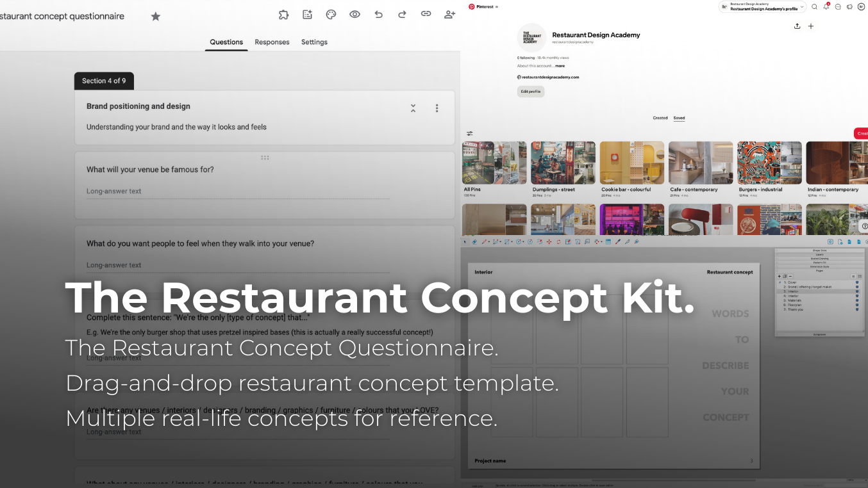
Task: Open Pinterest messages icon
Action: tap(838, 6)
